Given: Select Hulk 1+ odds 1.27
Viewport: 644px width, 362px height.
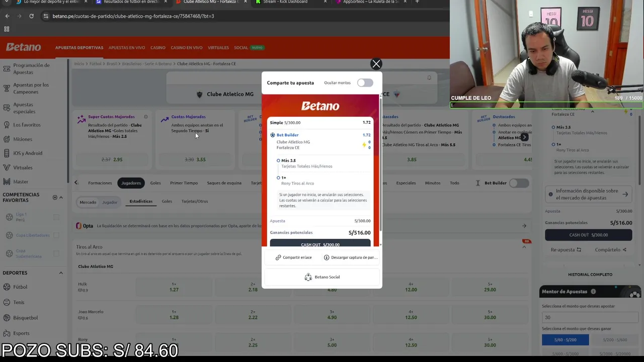Looking at the screenshot, I should pyautogui.click(x=174, y=287).
